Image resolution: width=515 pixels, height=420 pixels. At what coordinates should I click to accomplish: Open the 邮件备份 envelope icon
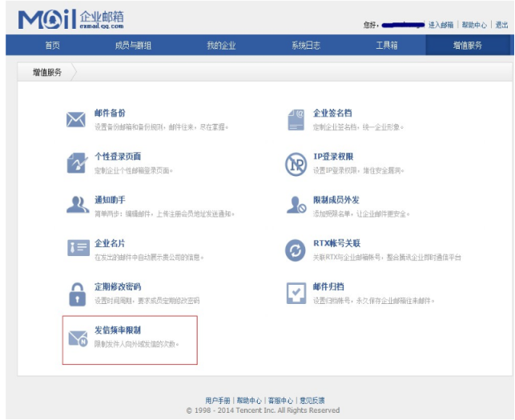tap(76, 119)
